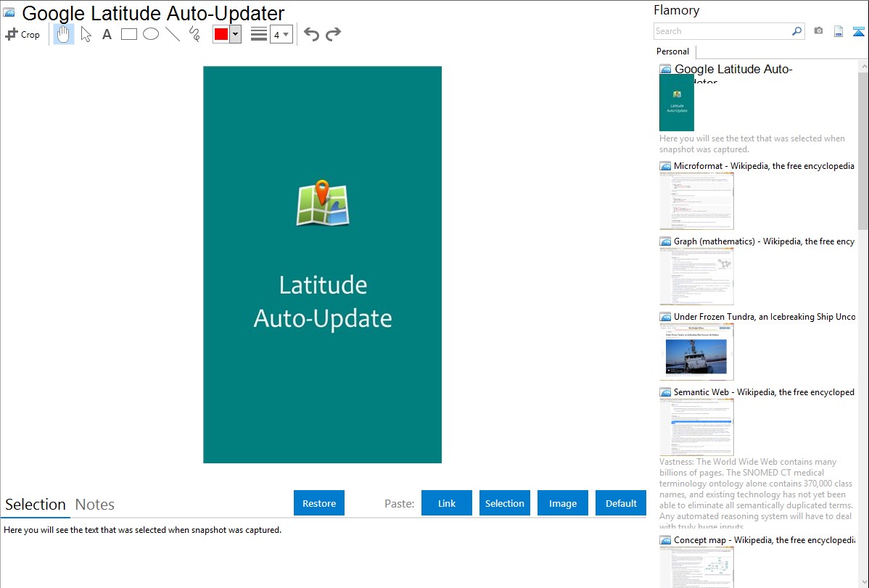
Task: Click the Microformat - Wikipedia title
Action: 764,166
